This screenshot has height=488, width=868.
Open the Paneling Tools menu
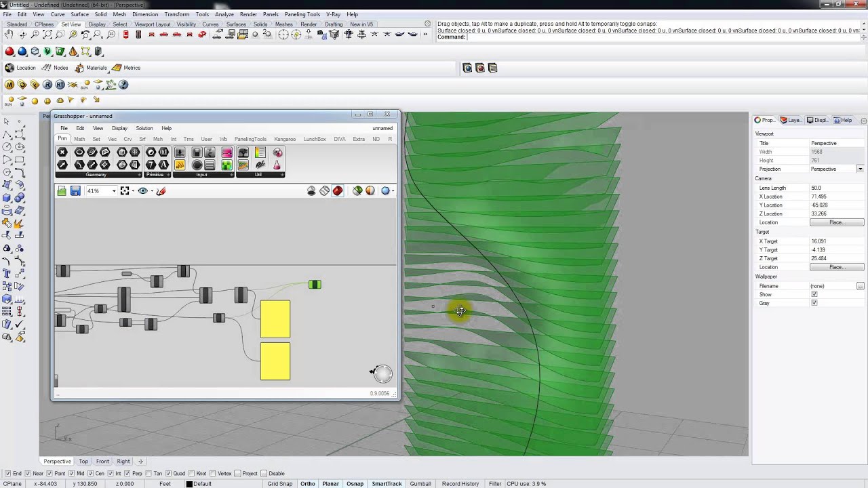pos(302,14)
